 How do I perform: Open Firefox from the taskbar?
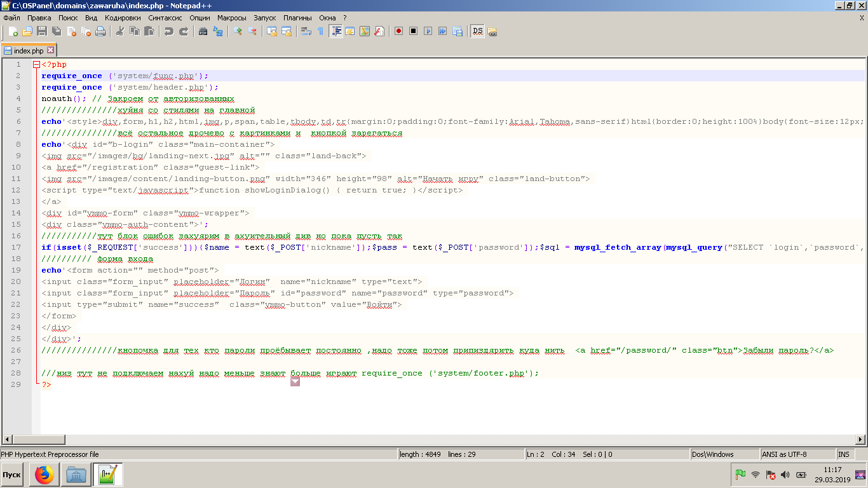[x=44, y=475]
